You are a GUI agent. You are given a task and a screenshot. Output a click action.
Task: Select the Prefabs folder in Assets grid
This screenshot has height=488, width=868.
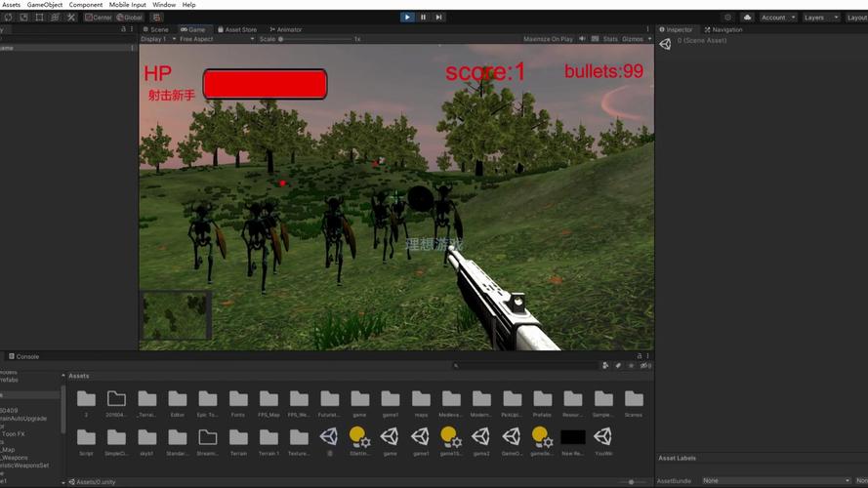(543, 403)
